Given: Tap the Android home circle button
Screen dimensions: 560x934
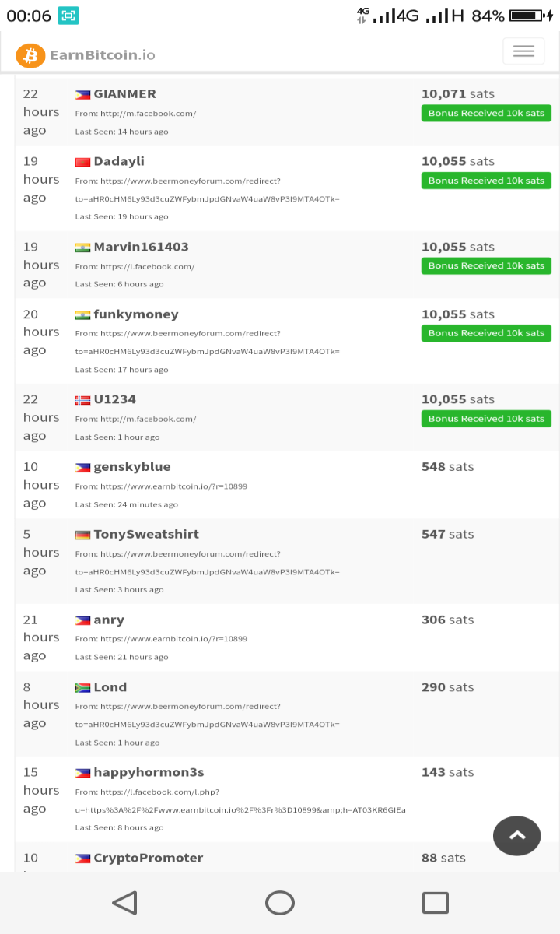Looking at the screenshot, I should click(x=280, y=903).
